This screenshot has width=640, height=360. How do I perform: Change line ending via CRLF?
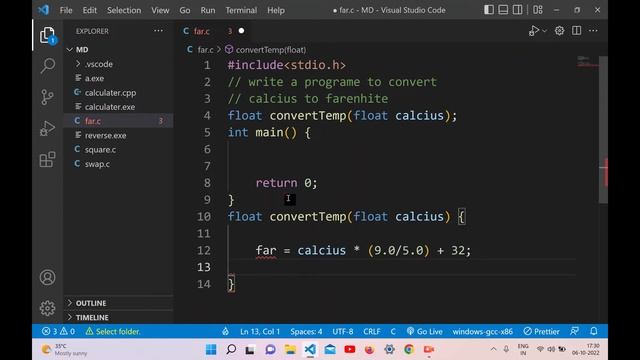(x=372, y=331)
